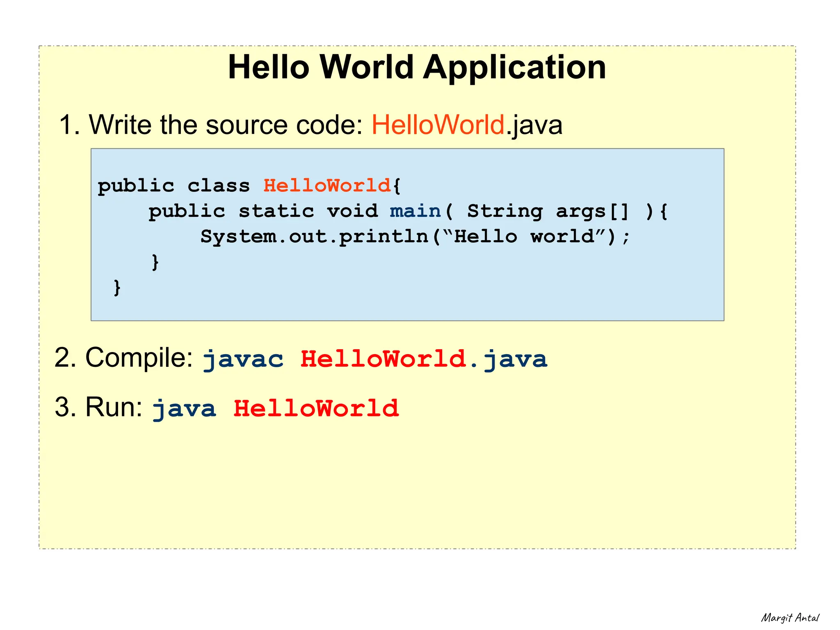
Task: Click 'Write the source code:' text
Action: pos(226,125)
